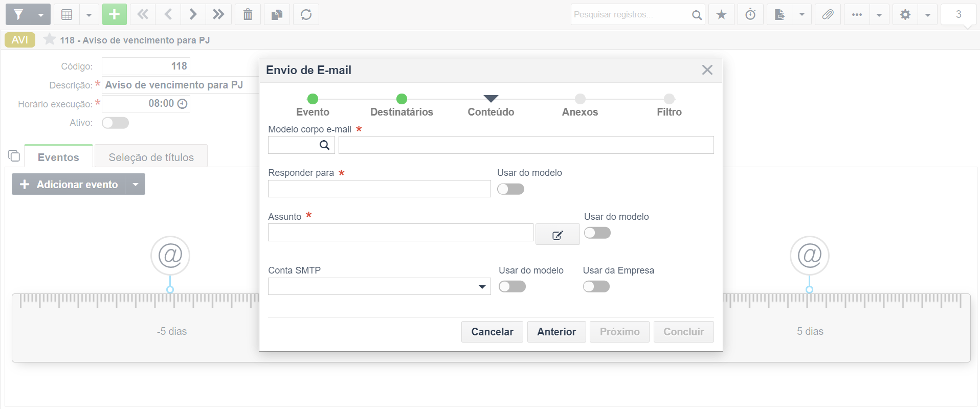This screenshot has width=980, height=409.
Task: Click the green add new record icon
Action: pos(114,14)
